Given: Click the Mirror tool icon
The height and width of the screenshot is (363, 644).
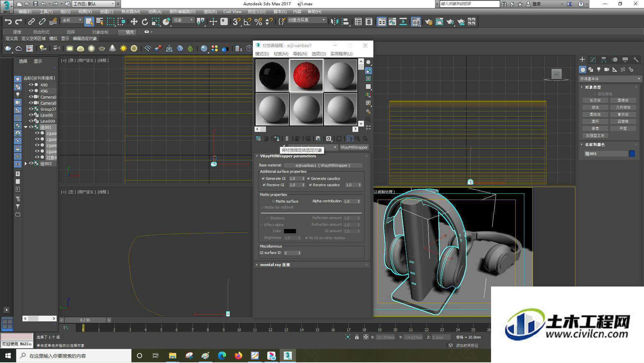Looking at the screenshot, I should point(334,22).
